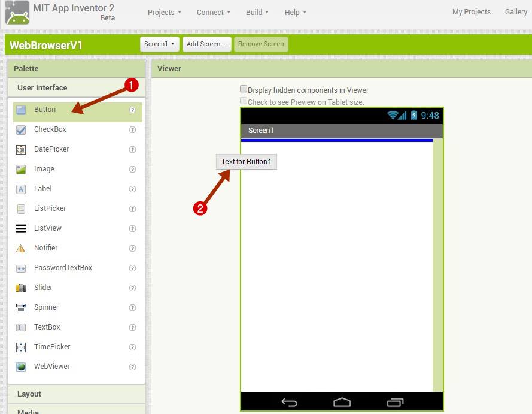Click the phone preview recent apps icon
Viewport: 532px width, 414px height.
[x=396, y=402]
